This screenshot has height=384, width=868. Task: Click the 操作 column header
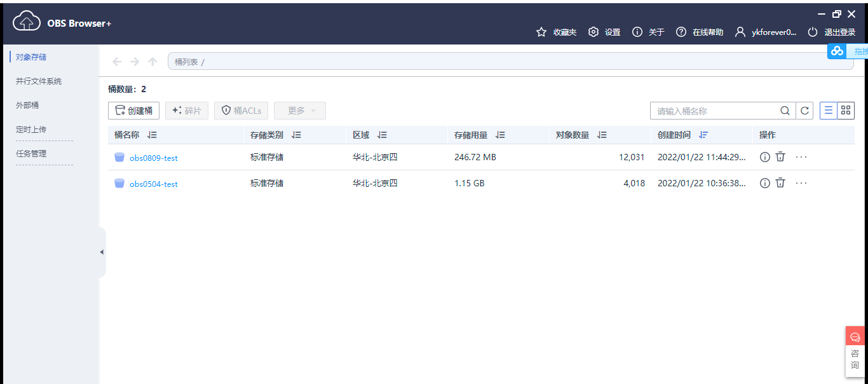(x=768, y=135)
